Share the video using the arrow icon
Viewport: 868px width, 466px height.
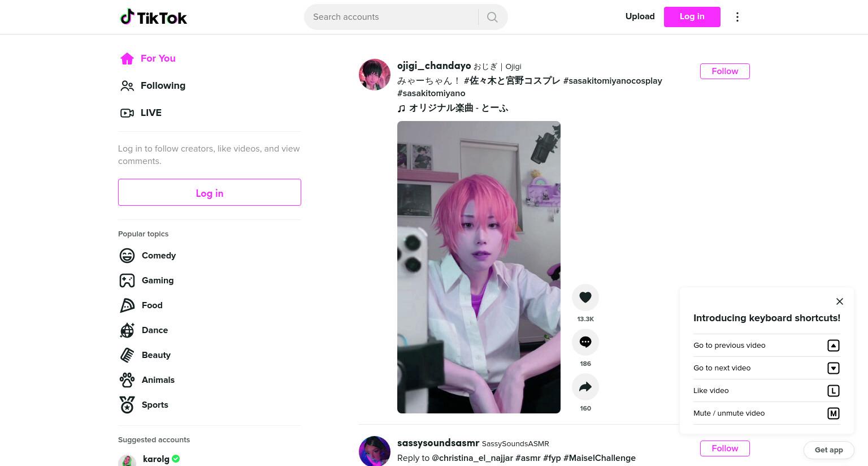[585, 387]
